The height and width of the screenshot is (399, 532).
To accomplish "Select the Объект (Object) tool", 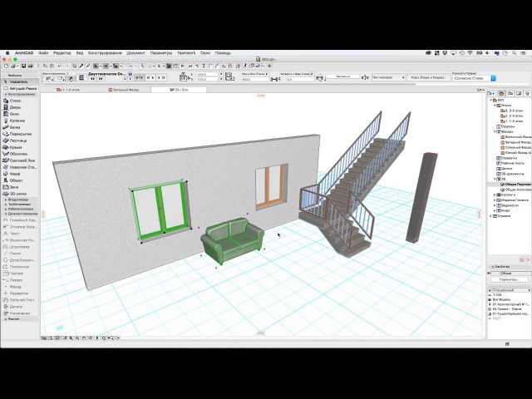I will 20,180.
